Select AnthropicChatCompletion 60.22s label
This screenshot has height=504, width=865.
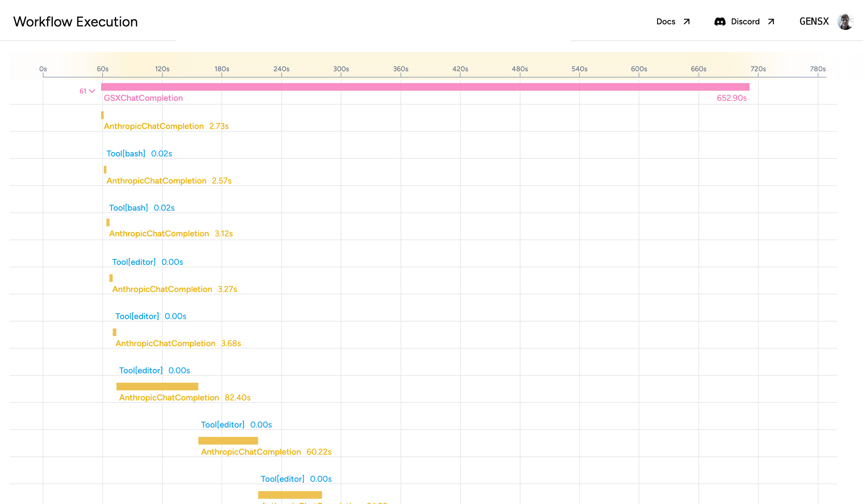266,452
